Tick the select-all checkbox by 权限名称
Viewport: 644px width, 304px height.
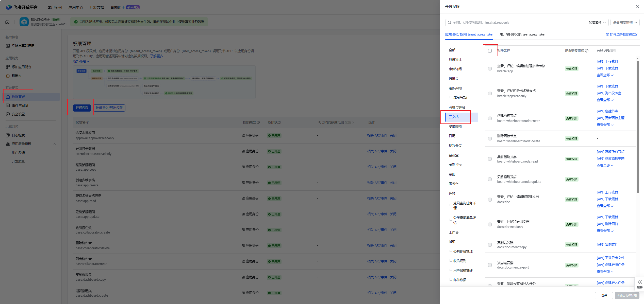tap(490, 51)
